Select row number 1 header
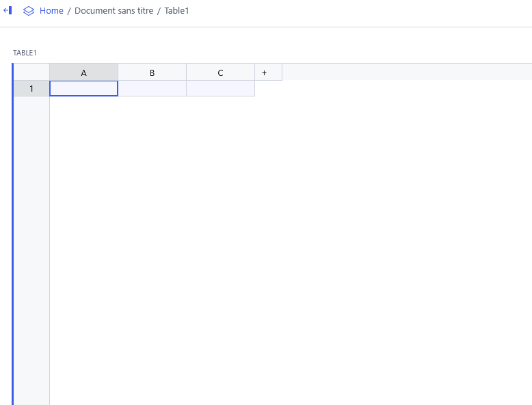The image size is (532, 405). click(31, 88)
